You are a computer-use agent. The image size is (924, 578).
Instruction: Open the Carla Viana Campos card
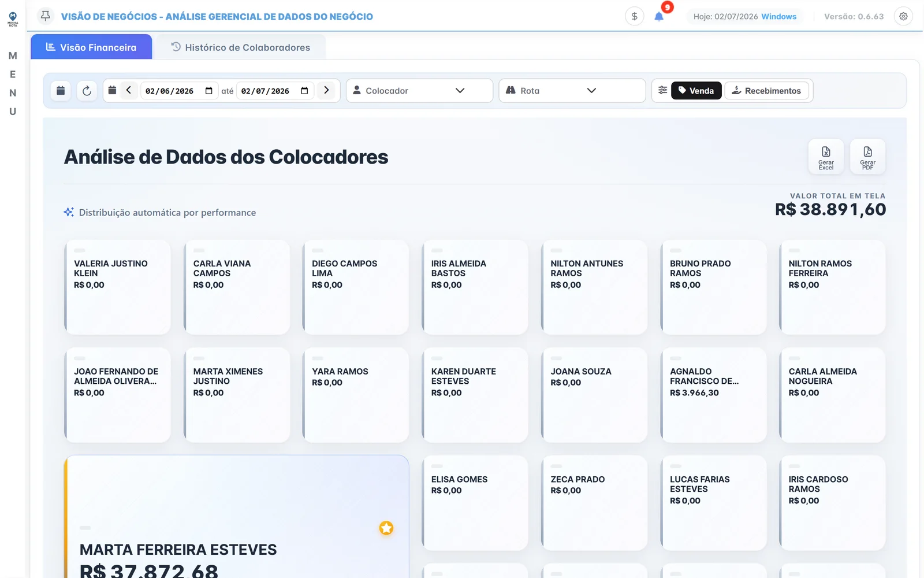pyautogui.click(x=237, y=287)
